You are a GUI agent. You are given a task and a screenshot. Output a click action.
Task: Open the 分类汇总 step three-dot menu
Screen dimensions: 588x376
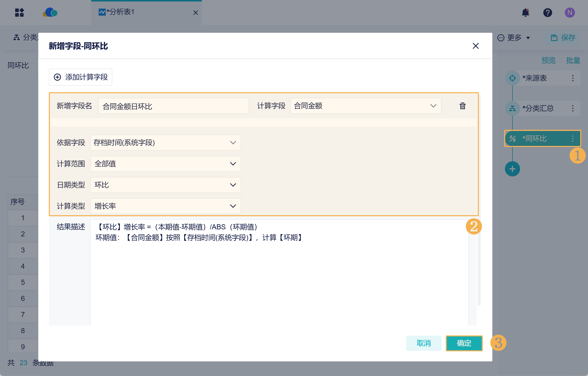(x=573, y=108)
